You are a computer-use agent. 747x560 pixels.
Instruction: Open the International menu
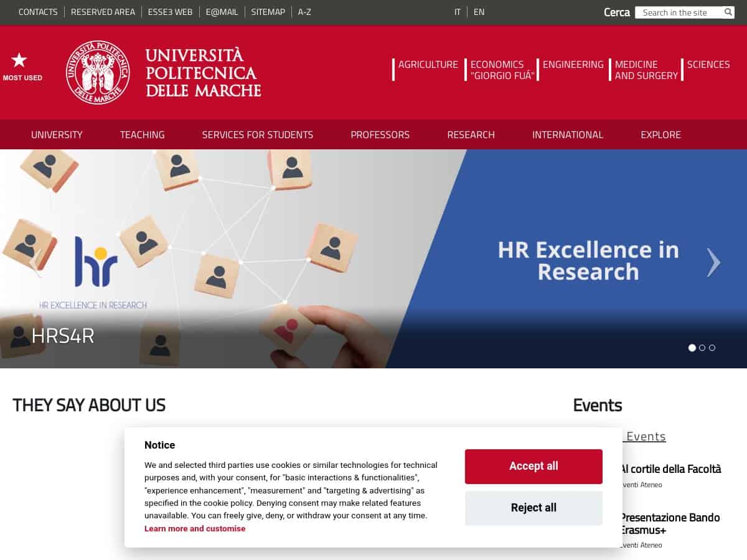point(568,134)
